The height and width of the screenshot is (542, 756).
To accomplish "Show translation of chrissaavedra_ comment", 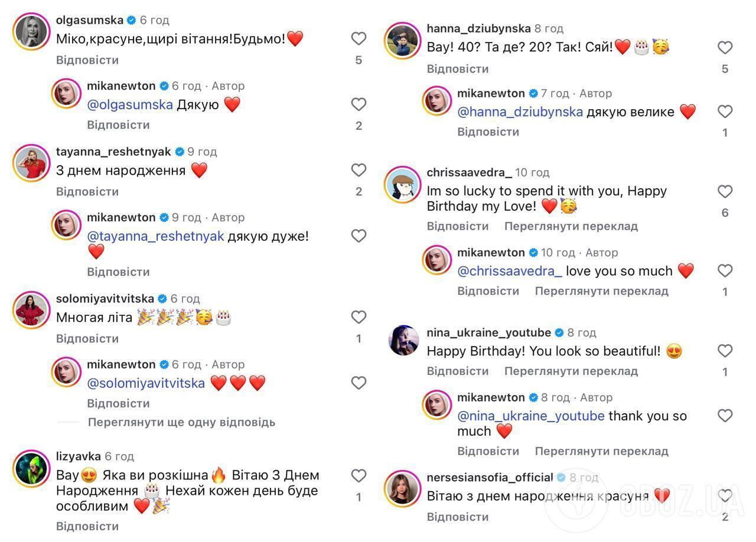I will [571, 226].
